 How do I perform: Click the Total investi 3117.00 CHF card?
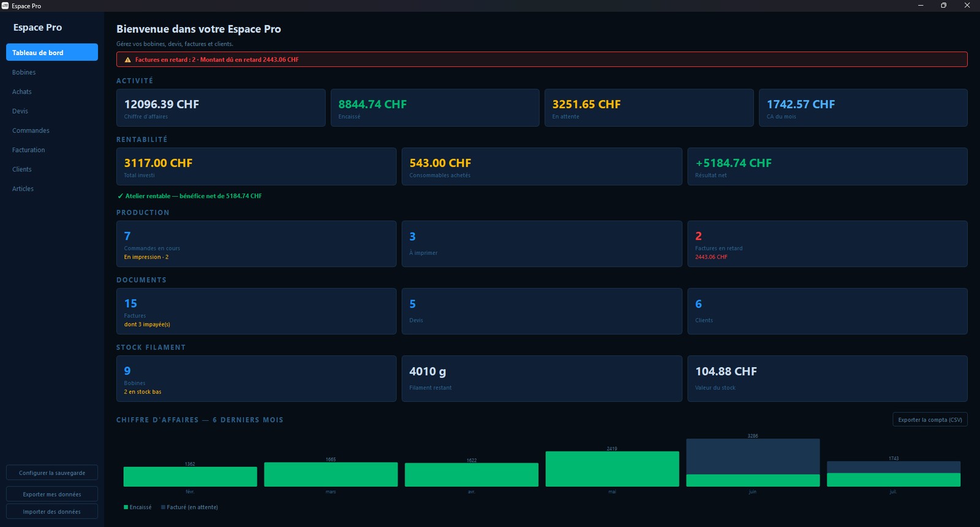(x=256, y=167)
